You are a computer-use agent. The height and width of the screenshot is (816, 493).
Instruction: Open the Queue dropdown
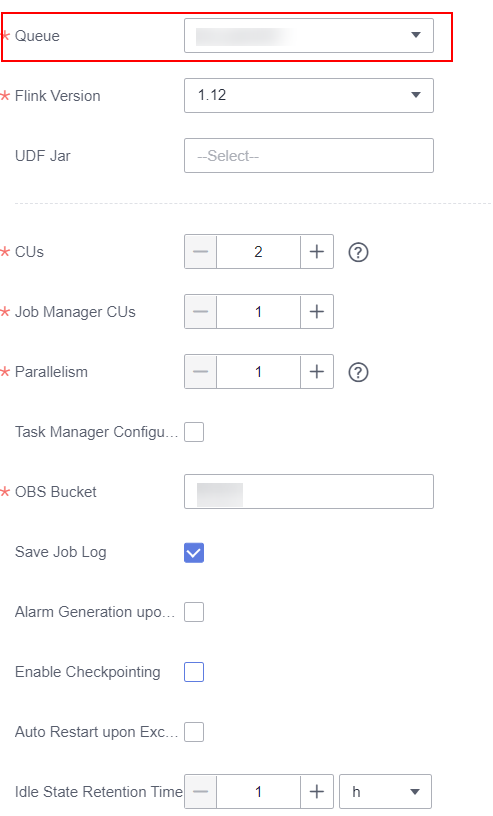pyautogui.click(x=309, y=35)
